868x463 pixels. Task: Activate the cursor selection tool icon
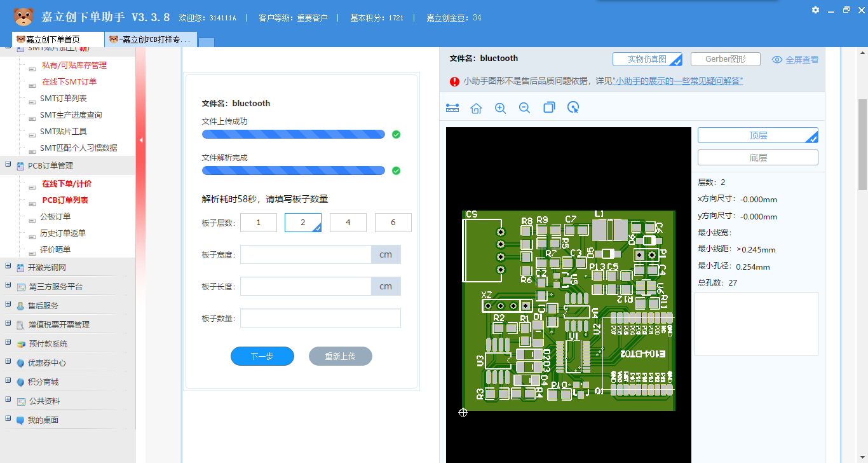point(573,107)
